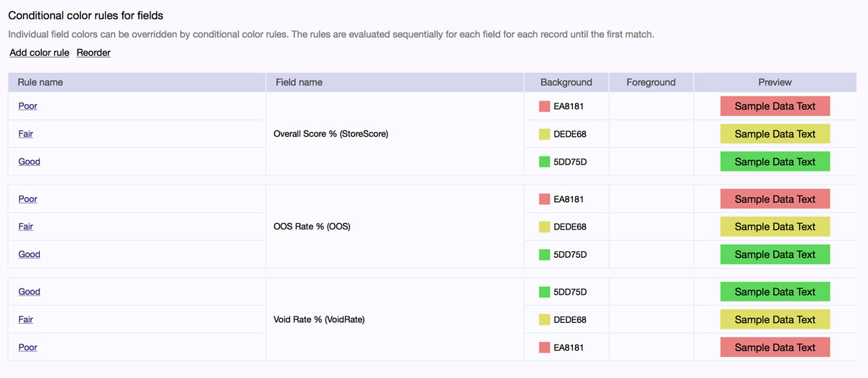Open the Fair rule for OOS Rate
Screen dimensions: 868x378
click(x=25, y=227)
